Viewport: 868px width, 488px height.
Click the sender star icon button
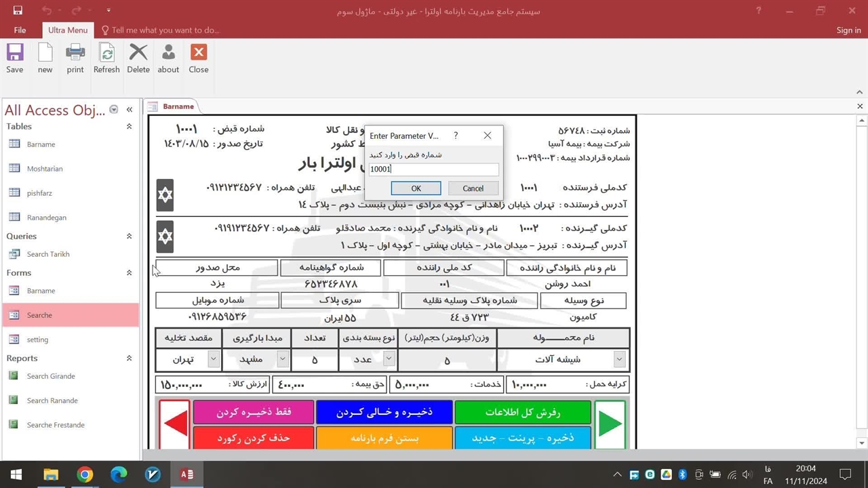[x=165, y=195]
